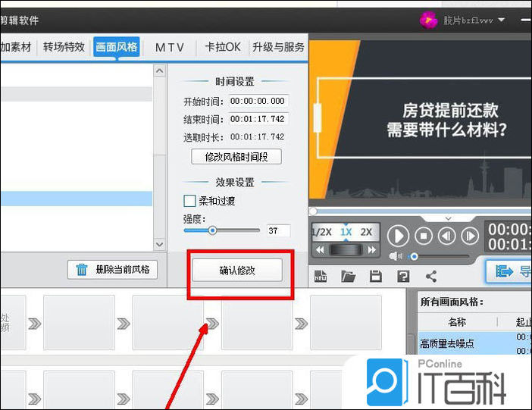532x410 pixels.
Task: Create a new project with New icon
Action: [321, 277]
